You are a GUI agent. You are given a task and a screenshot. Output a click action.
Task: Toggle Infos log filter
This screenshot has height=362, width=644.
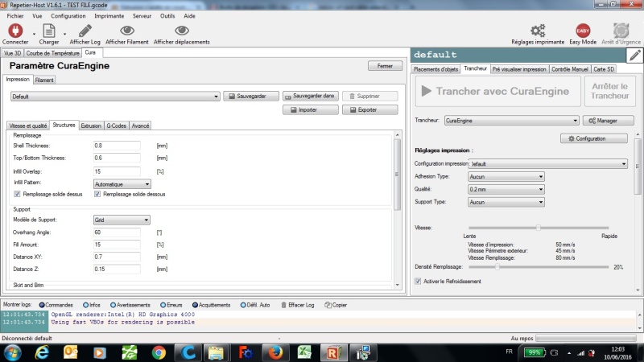click(x=86, y=305)
